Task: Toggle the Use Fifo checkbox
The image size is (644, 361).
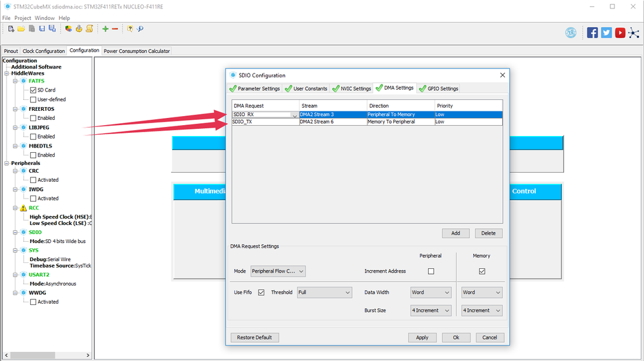Action: click(x=261, y=293)
